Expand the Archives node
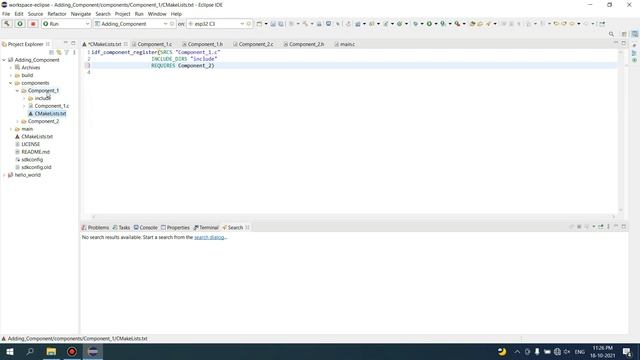640x360 pixels. (x=11, y=68)
